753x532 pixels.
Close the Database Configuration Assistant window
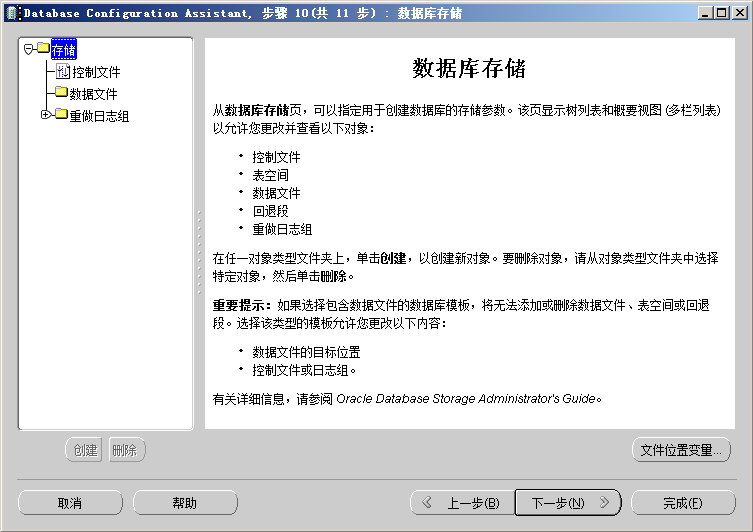740,13
